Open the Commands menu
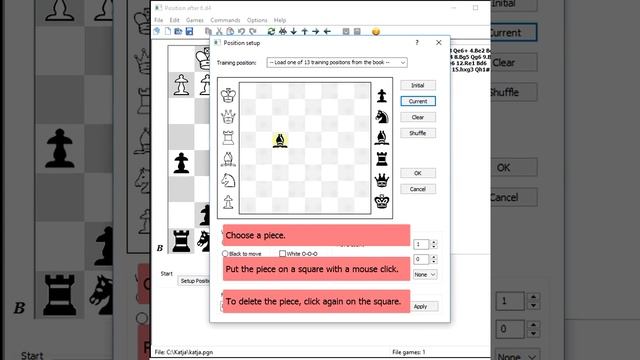Screen dimensions: 640x360 225,20
